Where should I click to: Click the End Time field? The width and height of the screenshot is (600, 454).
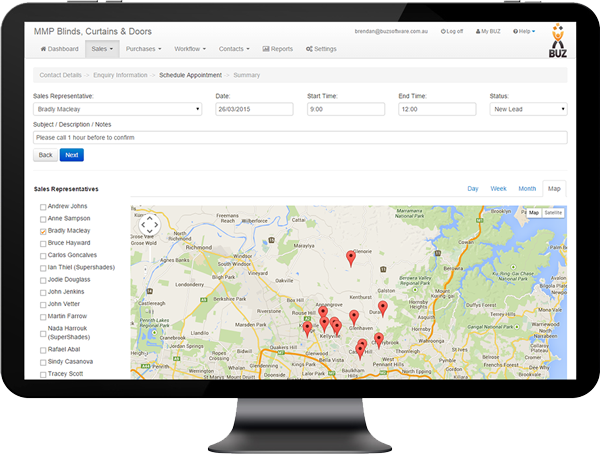point(437,109)
